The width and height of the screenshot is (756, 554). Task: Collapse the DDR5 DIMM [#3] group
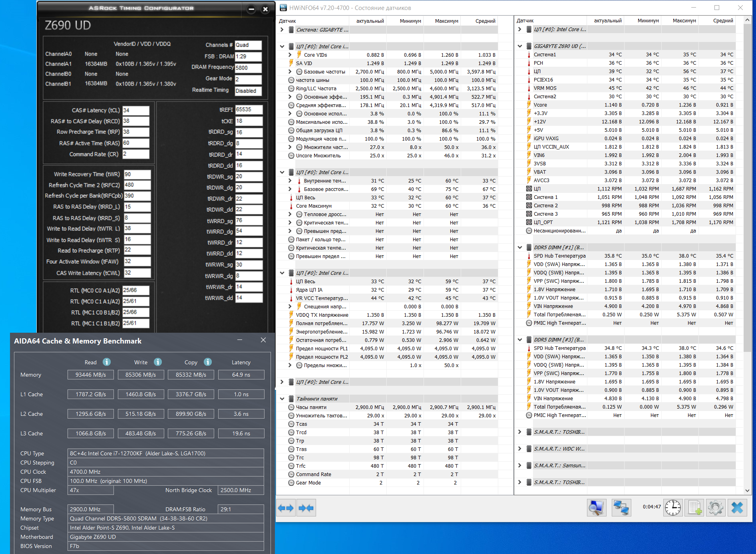tap(520, 340)
